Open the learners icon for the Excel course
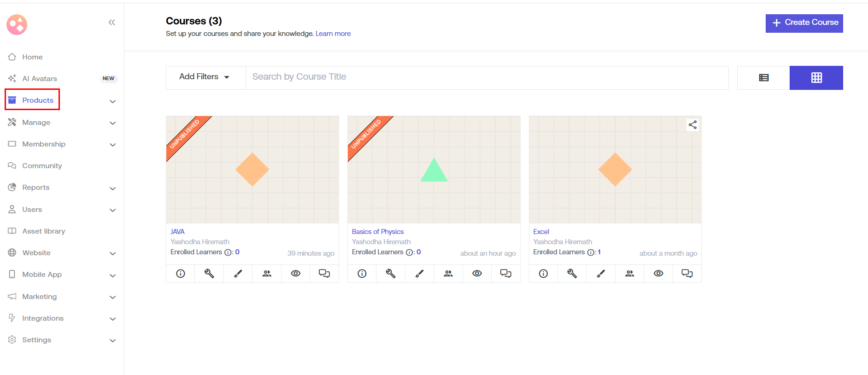 click(x=629, y=274)
